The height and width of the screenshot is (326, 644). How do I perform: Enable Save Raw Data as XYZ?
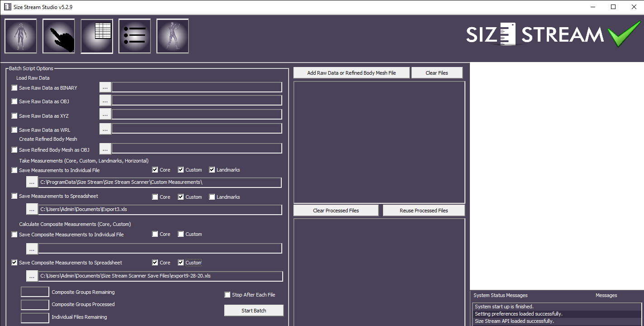[x=14, y=116]
